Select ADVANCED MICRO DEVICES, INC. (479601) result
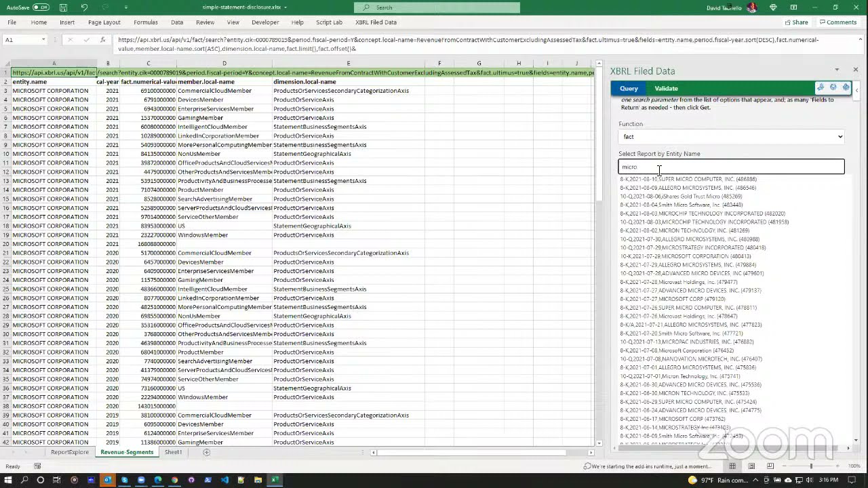 tap(692, 273)
